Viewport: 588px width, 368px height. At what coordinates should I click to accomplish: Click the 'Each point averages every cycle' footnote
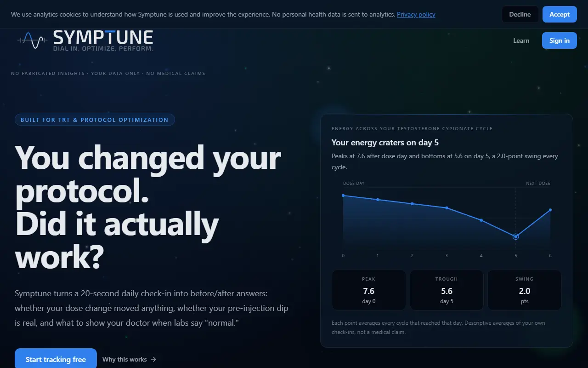tap(438, 328)
